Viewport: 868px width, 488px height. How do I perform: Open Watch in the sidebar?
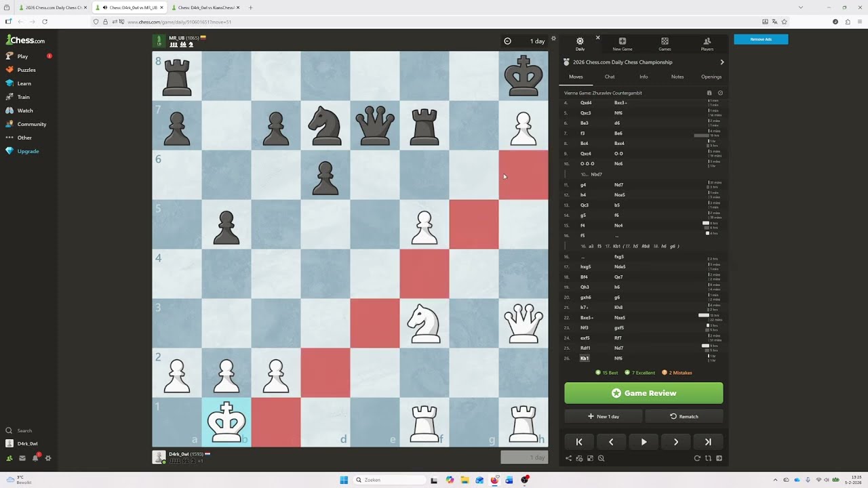coord(27,110)
